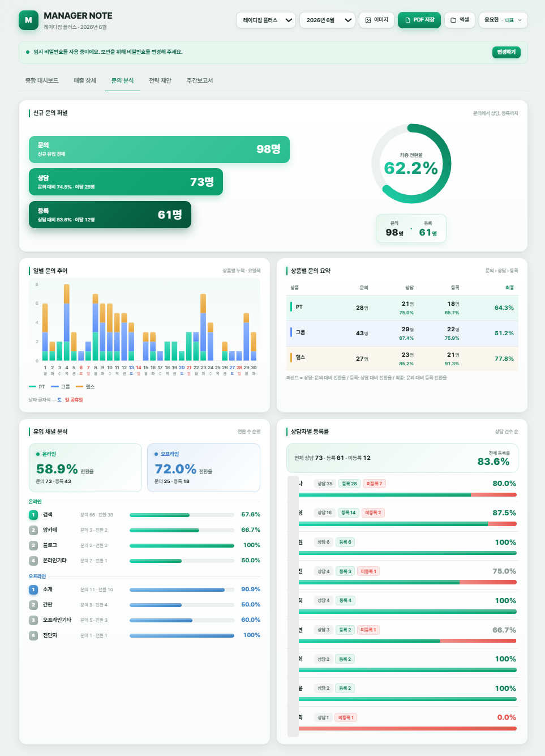Viewport: 545px width, 756px height.
Task: Click the PT legend entry under the chart
Action: tap(37, 387)
